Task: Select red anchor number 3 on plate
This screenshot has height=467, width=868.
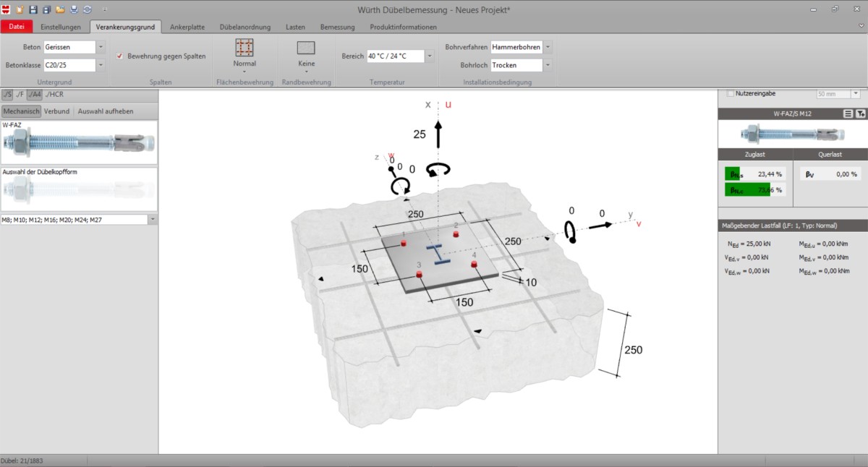Action: (x=420, y=274)
